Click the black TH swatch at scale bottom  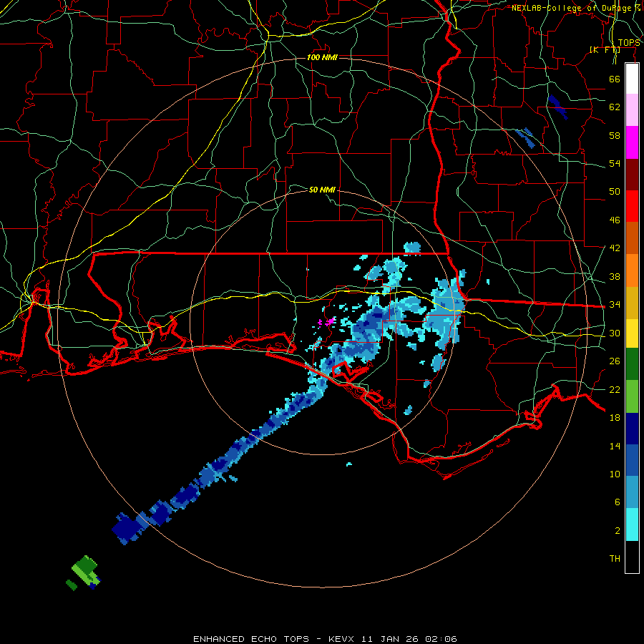coord(632,557)
